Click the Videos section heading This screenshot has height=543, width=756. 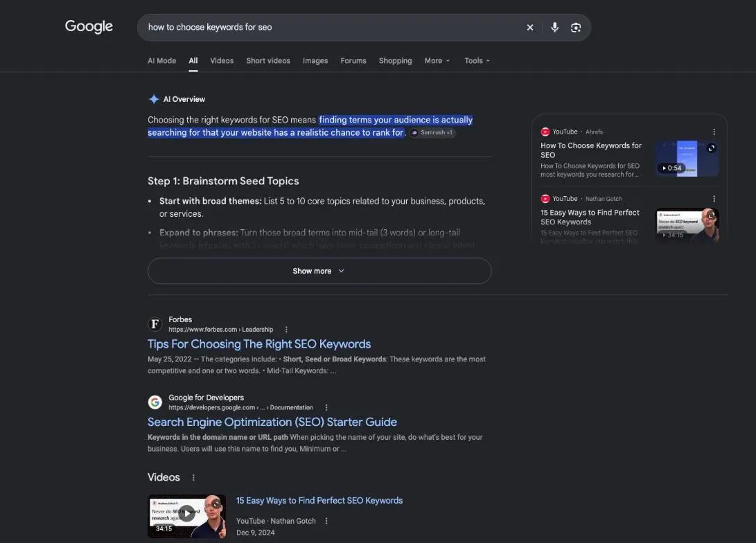click(164, 477)
